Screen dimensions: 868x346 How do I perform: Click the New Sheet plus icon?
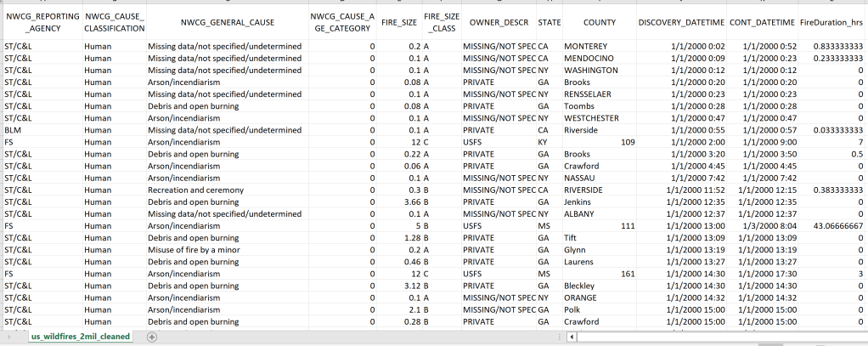pos(152,337)
